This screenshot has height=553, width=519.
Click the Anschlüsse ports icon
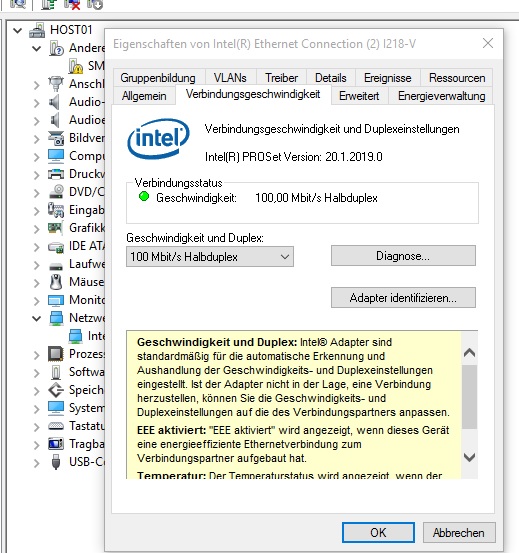click(56, 84)
